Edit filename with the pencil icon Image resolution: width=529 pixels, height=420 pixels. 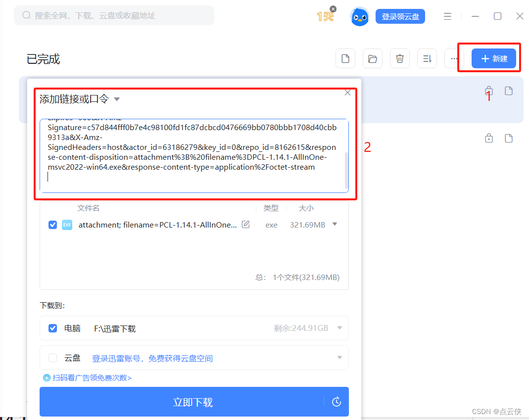click(245, 224)
